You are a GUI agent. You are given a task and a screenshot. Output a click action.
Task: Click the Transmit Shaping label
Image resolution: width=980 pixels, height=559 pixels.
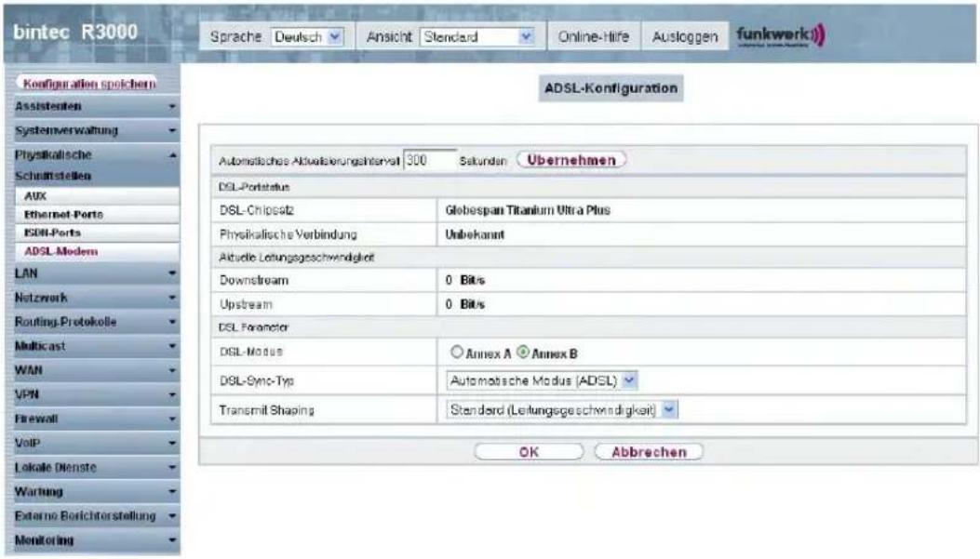tap(266, 410)
